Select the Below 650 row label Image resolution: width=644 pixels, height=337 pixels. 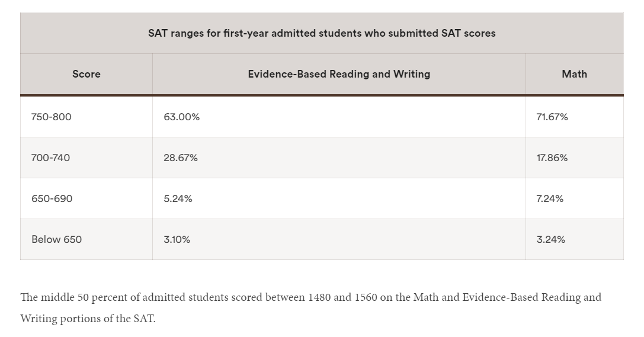pyautogui.click(x=57, y=240)
